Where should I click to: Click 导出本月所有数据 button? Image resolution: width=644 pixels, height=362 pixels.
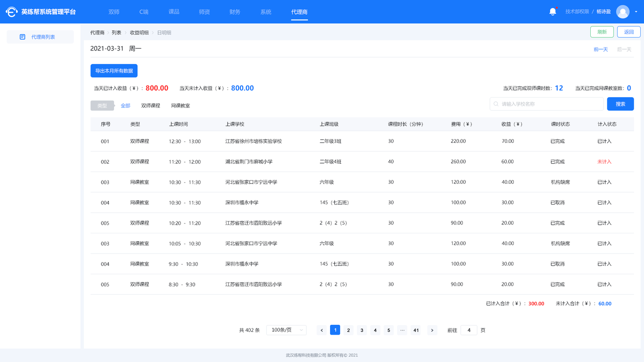point(114,71)
